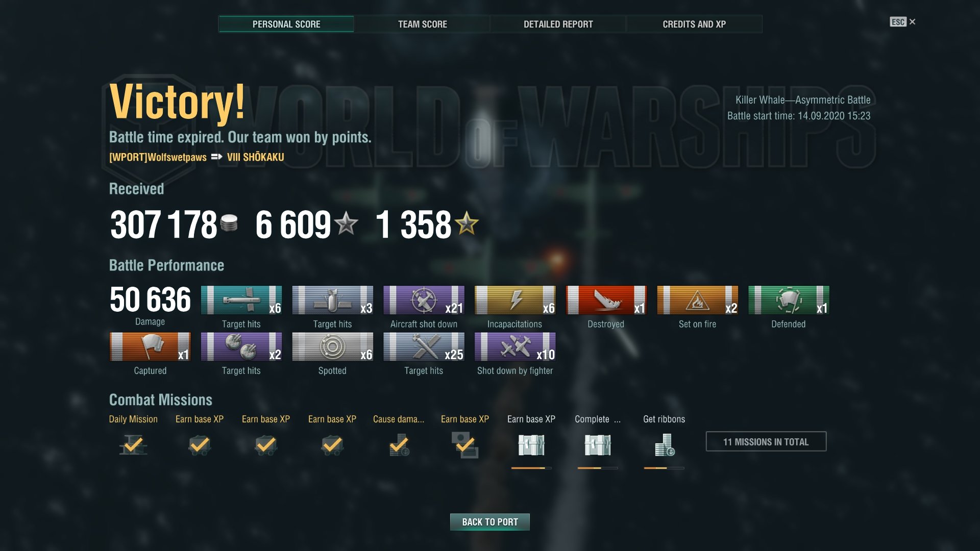This screenshot has width=980, height=551.
Task: Click the Aircraft shot down ribbon
Action: click(424, 300)
